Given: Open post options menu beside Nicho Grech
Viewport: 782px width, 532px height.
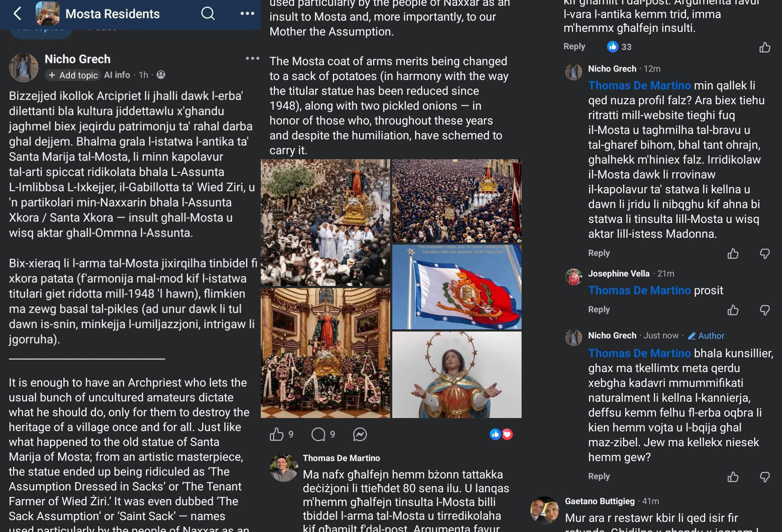Looking at the screenshot, I should tap(252, 58).
